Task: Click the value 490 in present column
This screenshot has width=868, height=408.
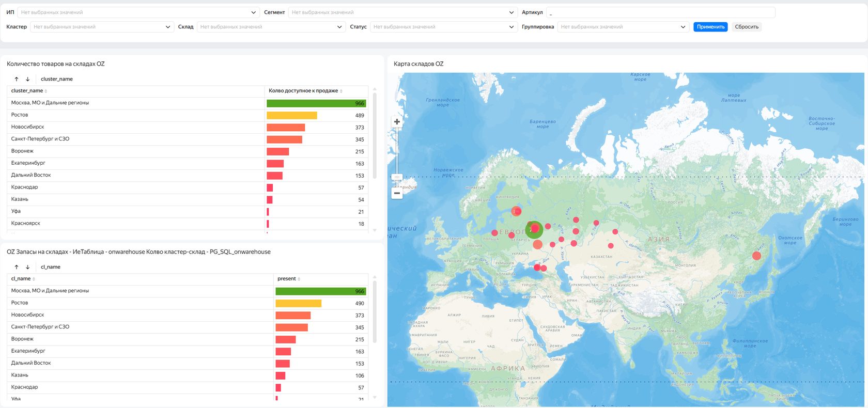Action: 360,304
